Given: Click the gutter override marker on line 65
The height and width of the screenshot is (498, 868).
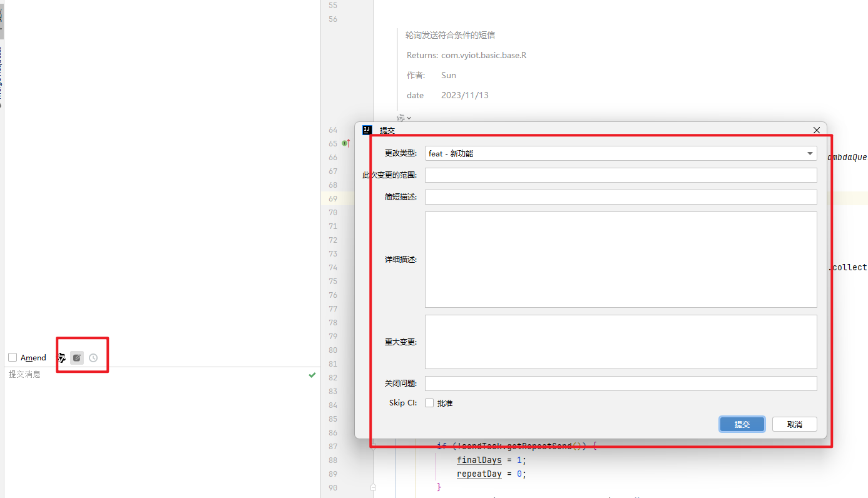Looking at the screenshot, I should (345, 143).
